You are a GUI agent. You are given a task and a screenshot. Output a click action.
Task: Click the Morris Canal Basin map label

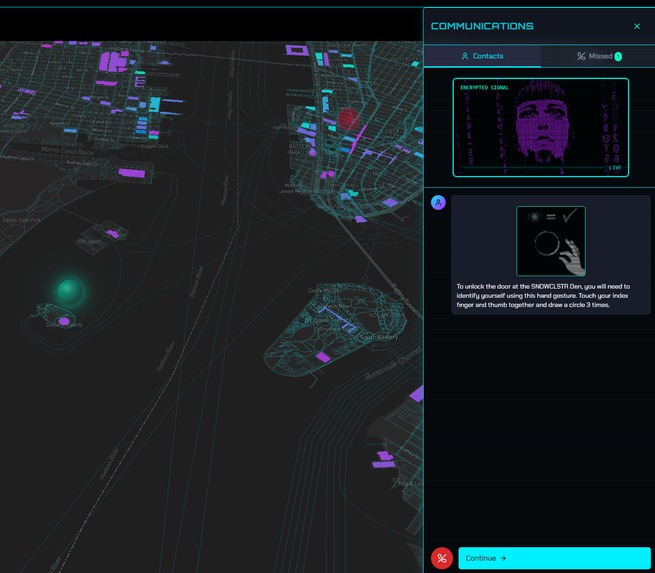pyautogui.click(x=70, y=151)
